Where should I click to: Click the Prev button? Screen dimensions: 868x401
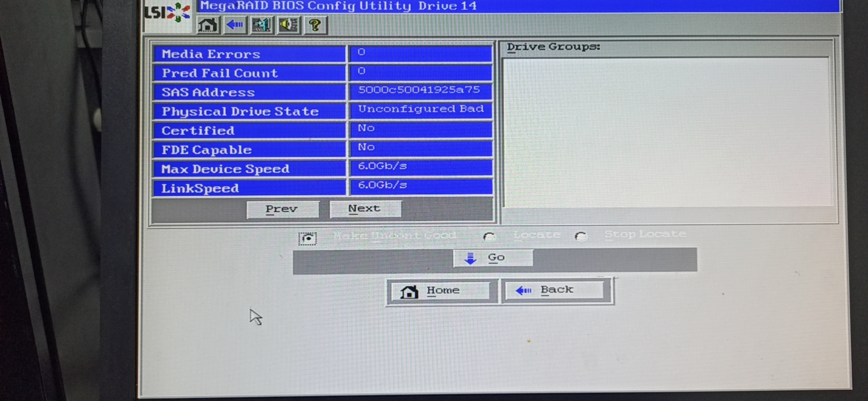283,209
